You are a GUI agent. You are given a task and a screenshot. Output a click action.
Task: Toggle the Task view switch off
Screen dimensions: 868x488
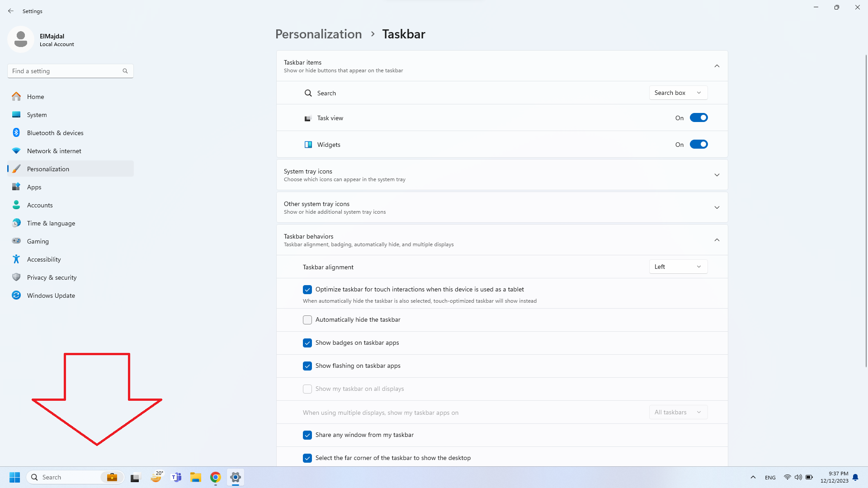pos(698,117)
